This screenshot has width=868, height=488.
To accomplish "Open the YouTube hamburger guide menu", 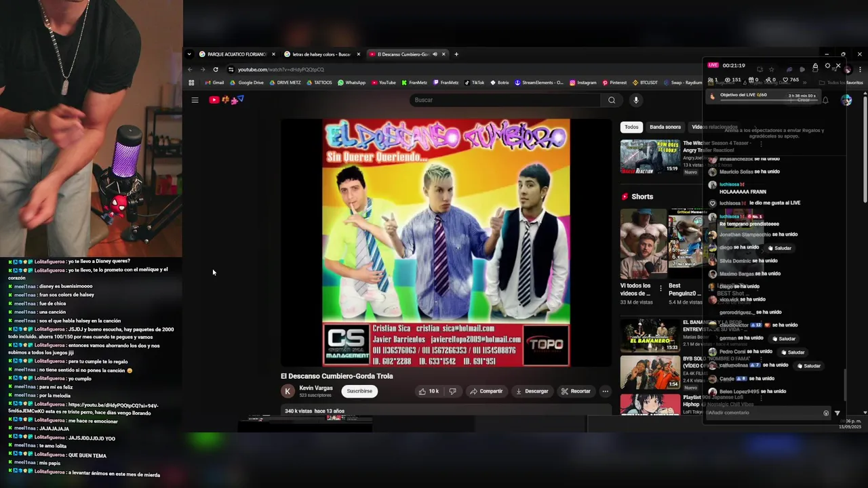I will (x=195, y=100).
